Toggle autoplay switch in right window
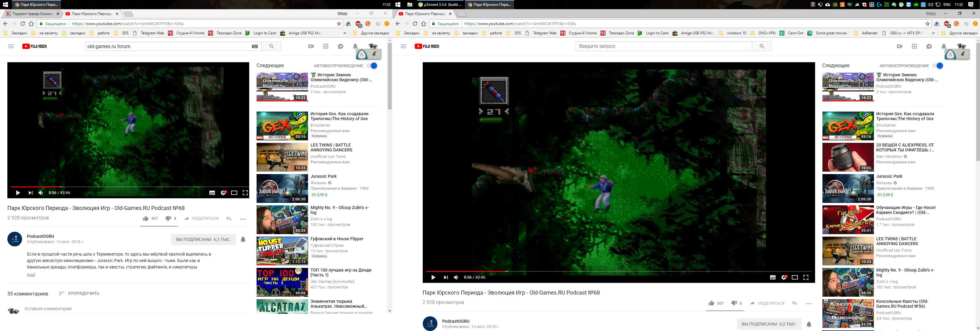 pyautogui.click(x=938, y=66)
